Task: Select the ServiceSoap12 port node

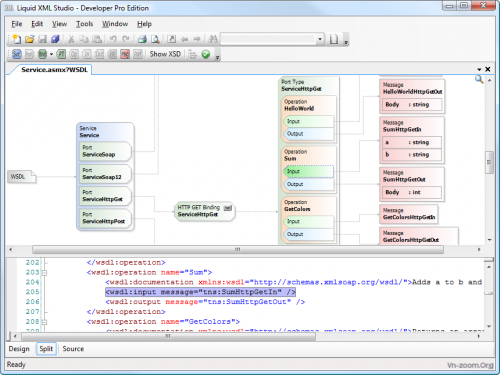Action: pyautogui.click(x=105, y=174)
